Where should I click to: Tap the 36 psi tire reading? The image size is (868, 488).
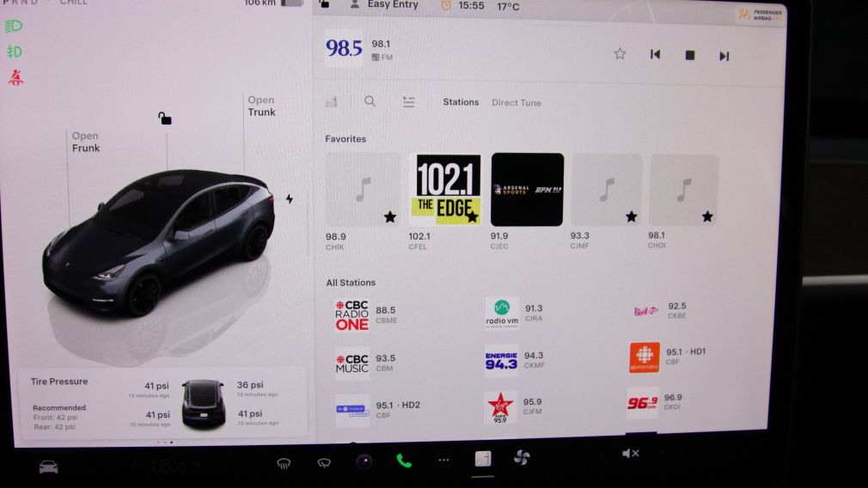pyautogui.click(x=250, y=385)
